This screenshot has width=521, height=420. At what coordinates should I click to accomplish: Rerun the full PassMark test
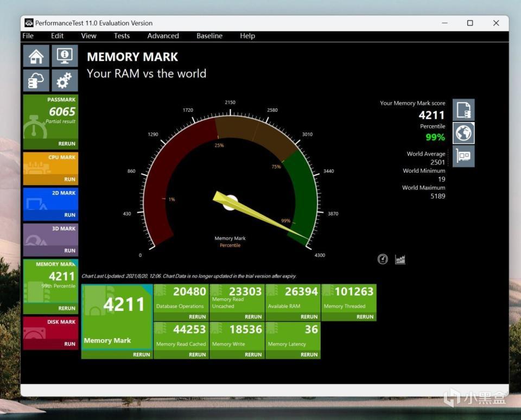(x=67, y=144)
